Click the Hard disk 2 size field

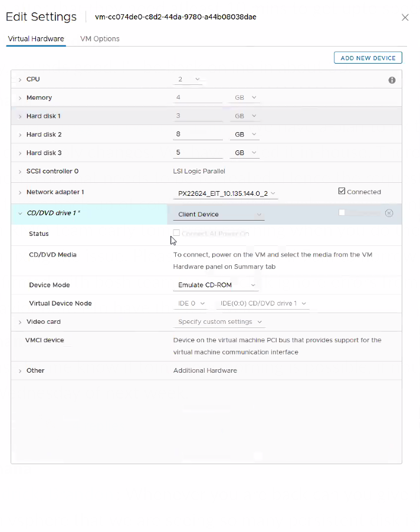click(198, 134)
